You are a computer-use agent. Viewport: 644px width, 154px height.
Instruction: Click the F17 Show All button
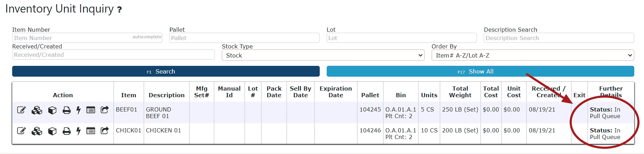click(x=480, y=71)
